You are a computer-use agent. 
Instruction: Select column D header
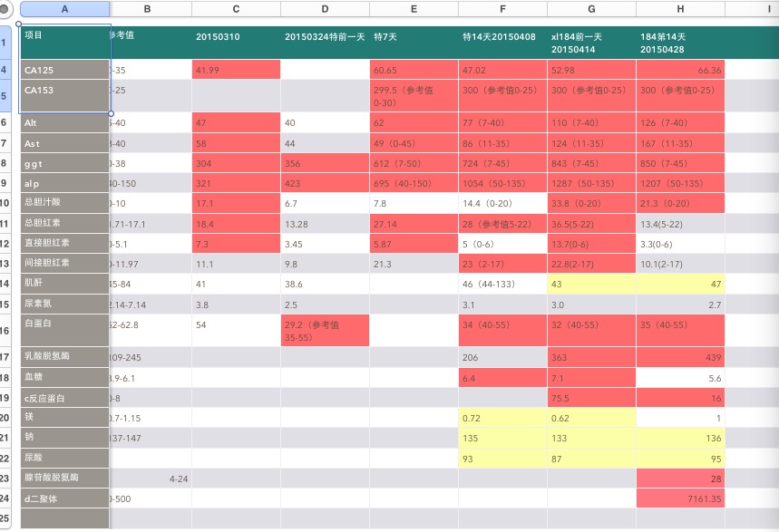[x=325, y=9]
